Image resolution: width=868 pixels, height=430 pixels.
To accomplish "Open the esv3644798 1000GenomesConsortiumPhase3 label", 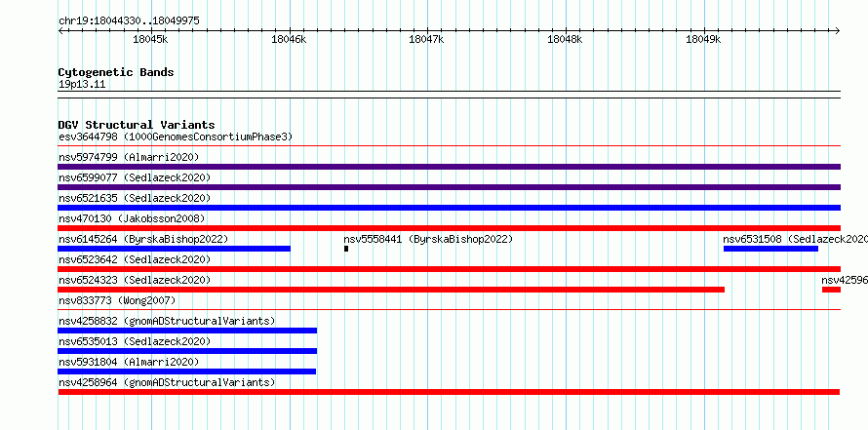I will tap(176, 137).
